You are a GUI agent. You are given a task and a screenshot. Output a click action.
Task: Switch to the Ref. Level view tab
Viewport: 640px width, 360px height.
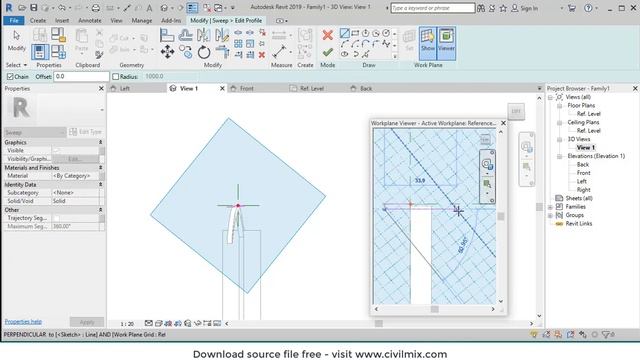coord(311,88)
